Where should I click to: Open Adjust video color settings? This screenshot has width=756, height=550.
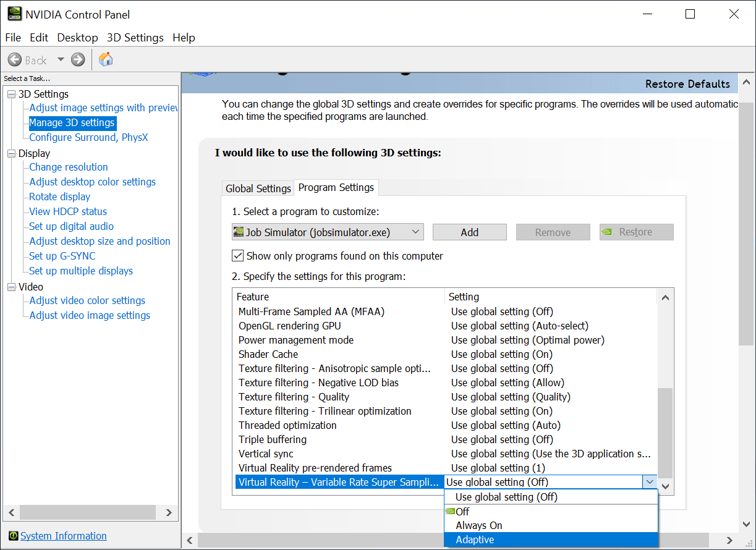point(87,300)
